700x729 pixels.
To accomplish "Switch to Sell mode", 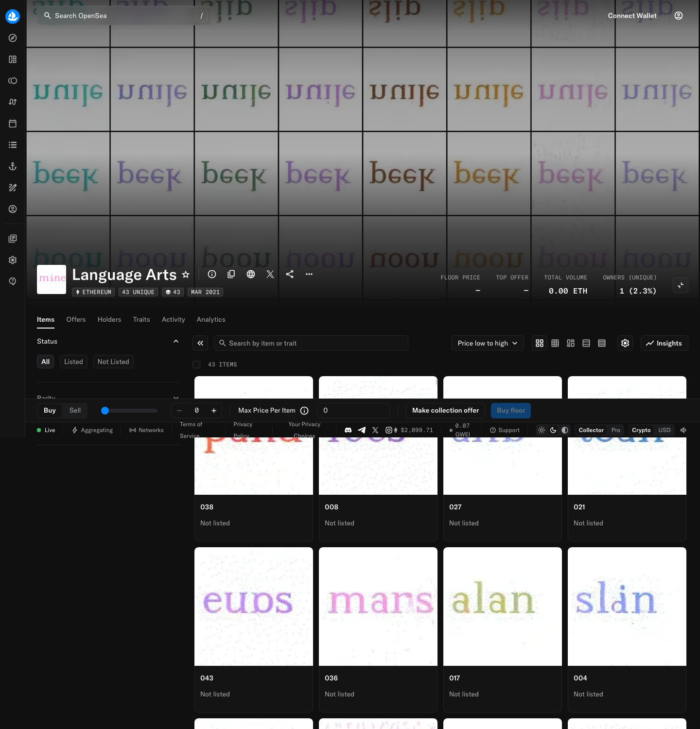I will tap(75, 411).
